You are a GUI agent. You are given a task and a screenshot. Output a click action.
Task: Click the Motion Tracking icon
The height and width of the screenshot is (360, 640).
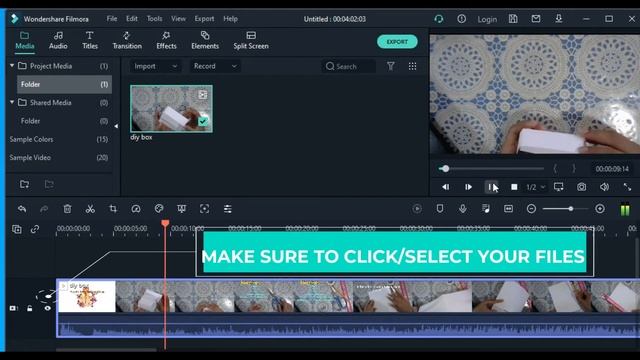(204, 209)
